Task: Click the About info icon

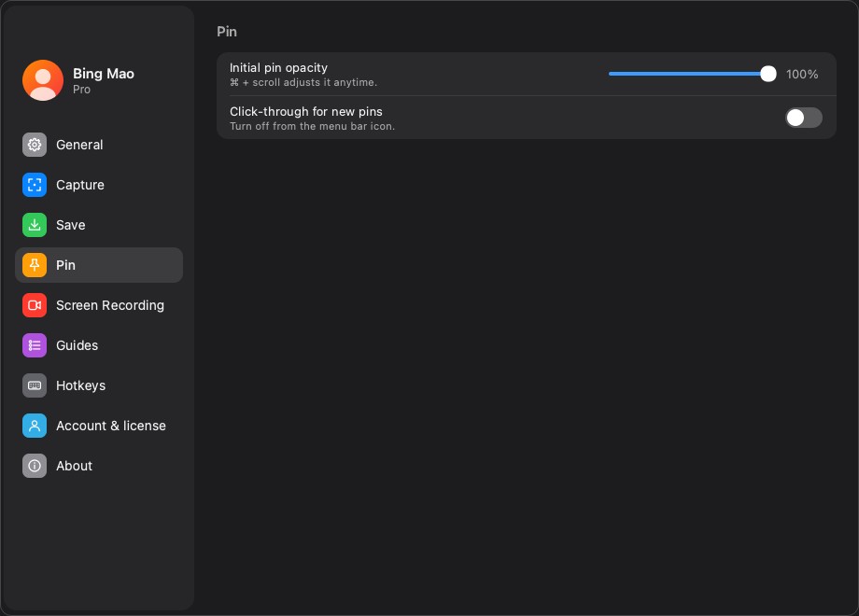Action: point(35,466)
